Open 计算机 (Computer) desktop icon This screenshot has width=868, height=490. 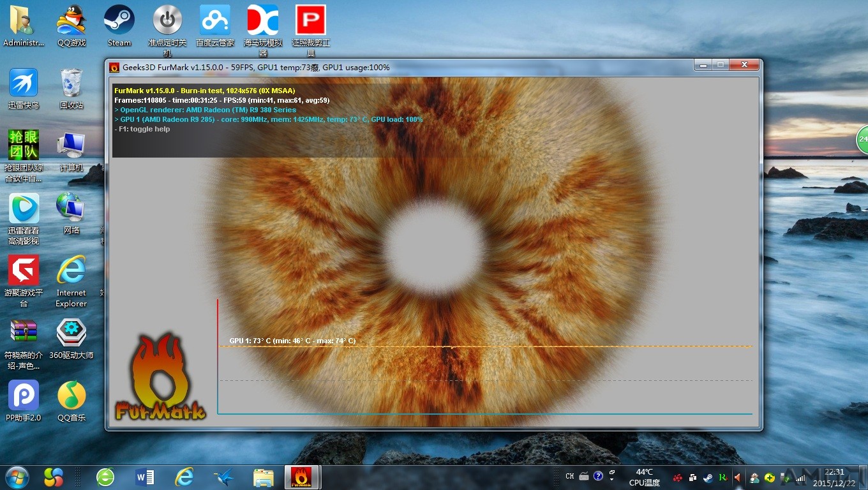[71, 151]
